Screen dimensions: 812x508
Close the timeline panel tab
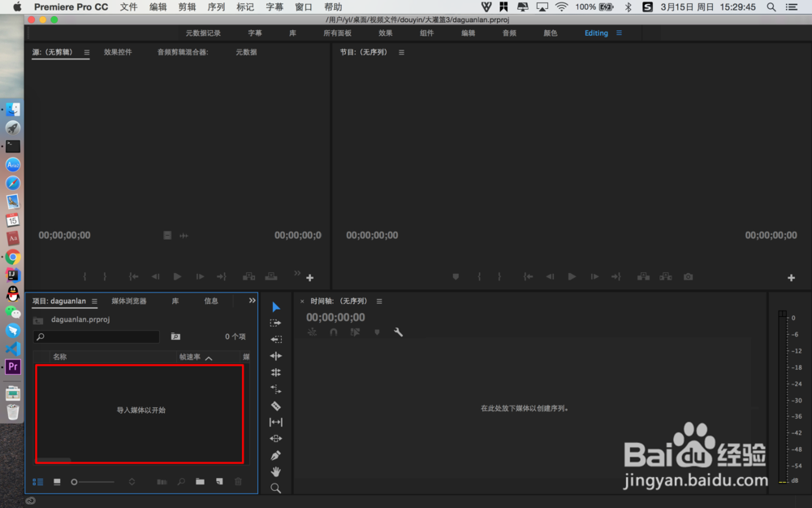click(x=302, y=302)
